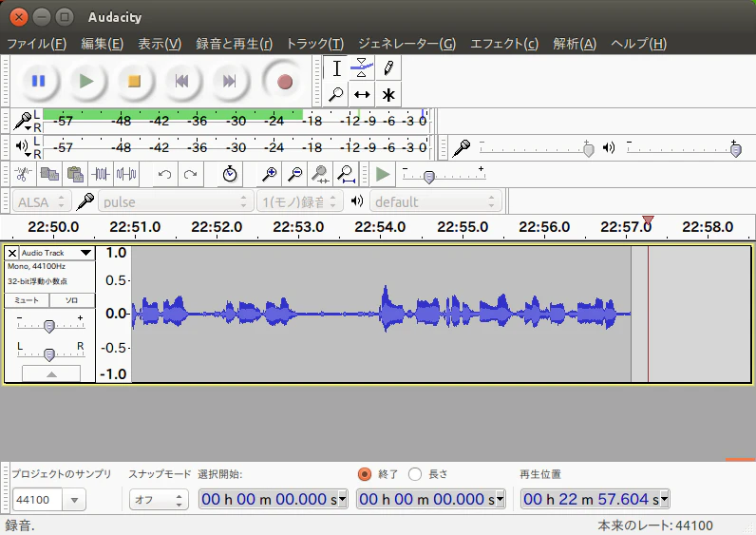The width and height of the screenshot is (756, 535).
Task: Click the Copy icon in edit toolbar
Action: (49, 174)
